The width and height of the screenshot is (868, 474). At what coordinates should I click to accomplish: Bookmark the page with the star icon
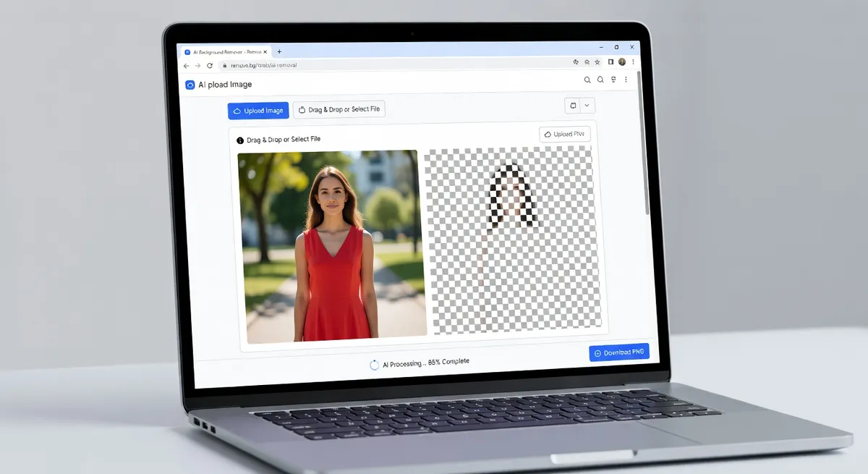click(597, 62)
